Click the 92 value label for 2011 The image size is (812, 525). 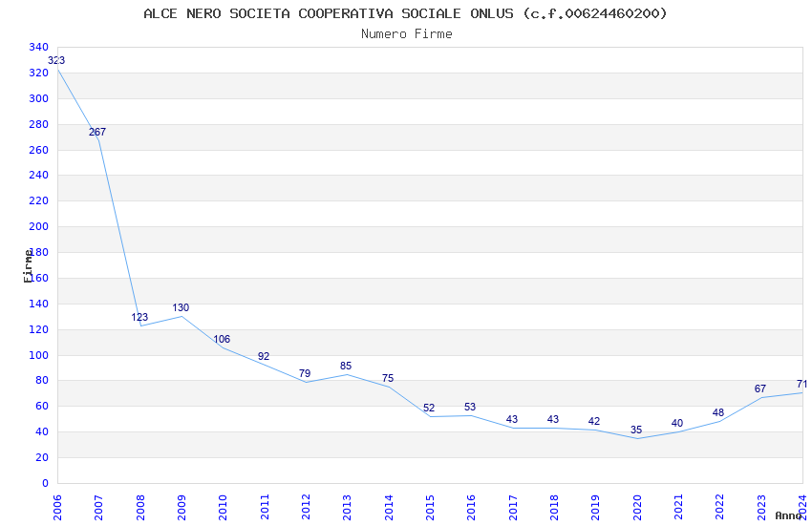[x=264, y=356]
